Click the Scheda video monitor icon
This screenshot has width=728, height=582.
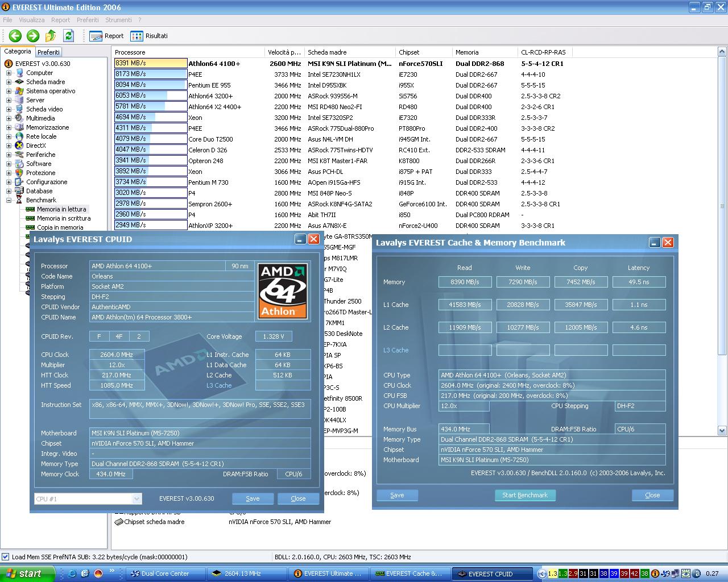[20, 109]
